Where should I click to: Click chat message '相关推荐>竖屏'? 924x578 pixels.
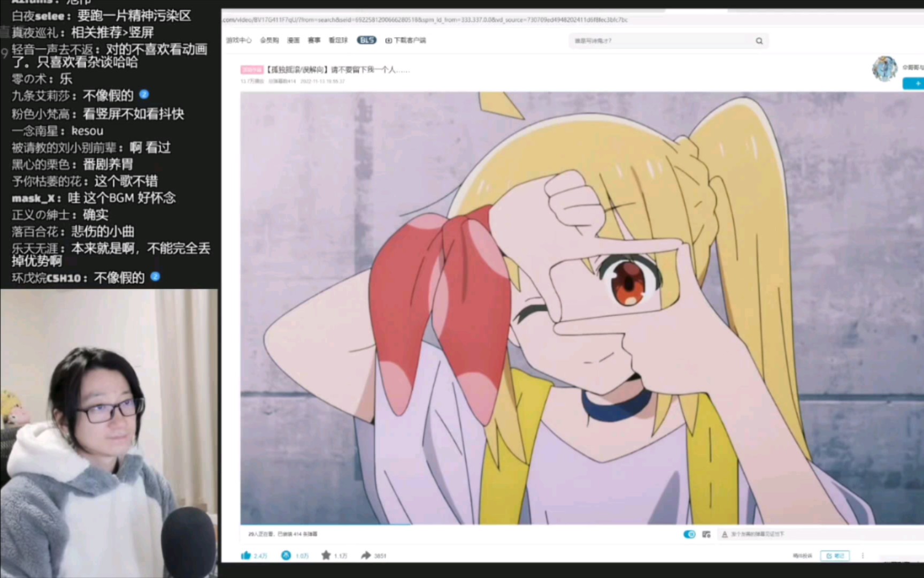(113, 32)
